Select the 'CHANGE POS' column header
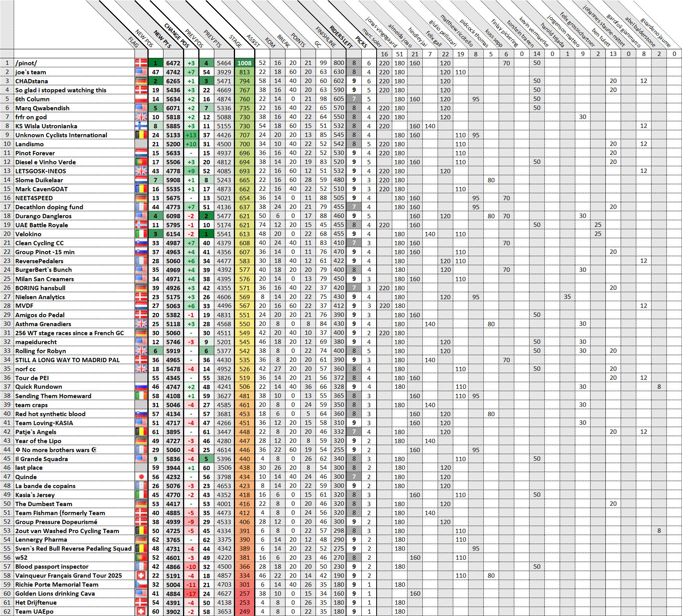 click(177, 35)
